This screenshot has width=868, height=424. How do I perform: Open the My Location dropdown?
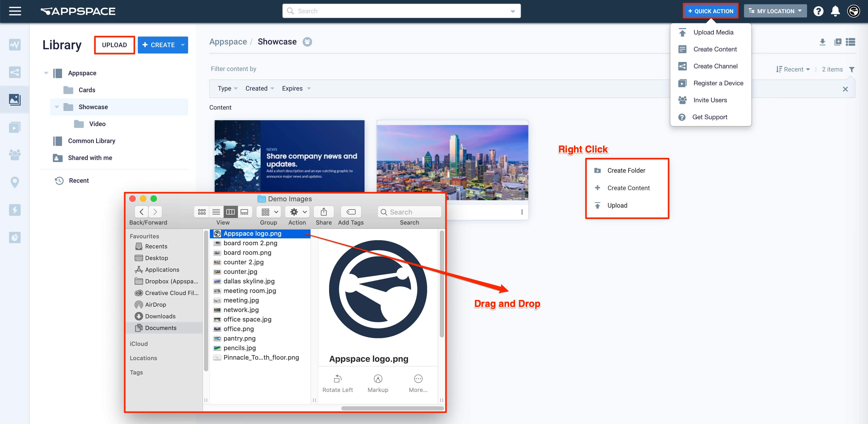tap(775, 11)
